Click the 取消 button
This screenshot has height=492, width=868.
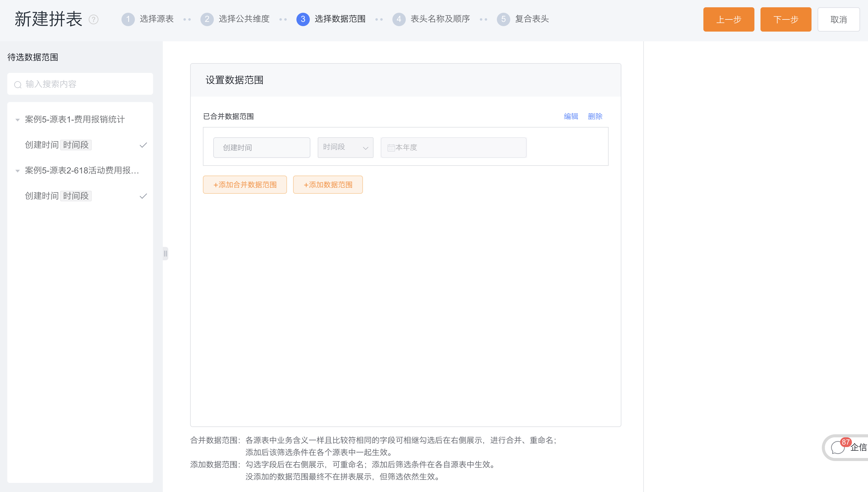tap(839, 19)
